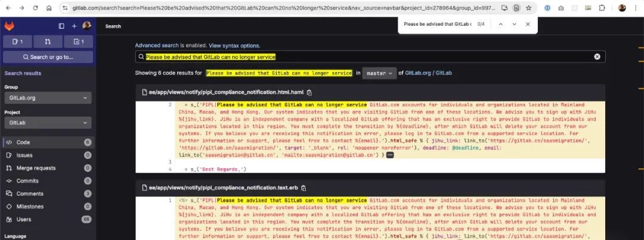Open pipl_compliance_notification.html.haml file link
644x240 pixels.
(x=226, y=93)
